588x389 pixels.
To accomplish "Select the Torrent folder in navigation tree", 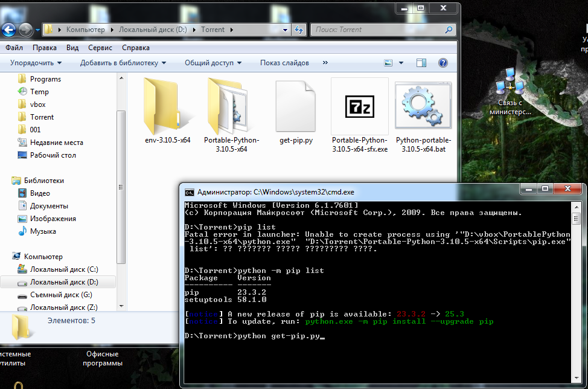I will [x=42, y=117].
